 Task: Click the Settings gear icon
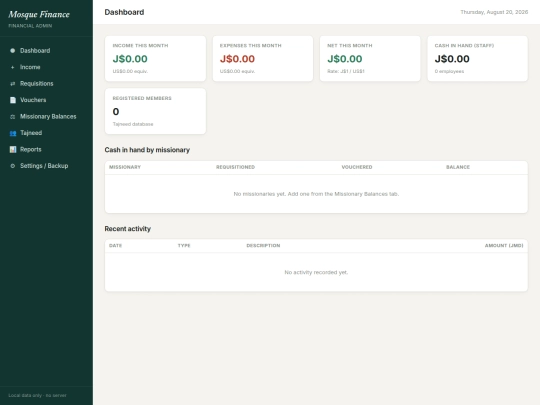coord(13,166)
